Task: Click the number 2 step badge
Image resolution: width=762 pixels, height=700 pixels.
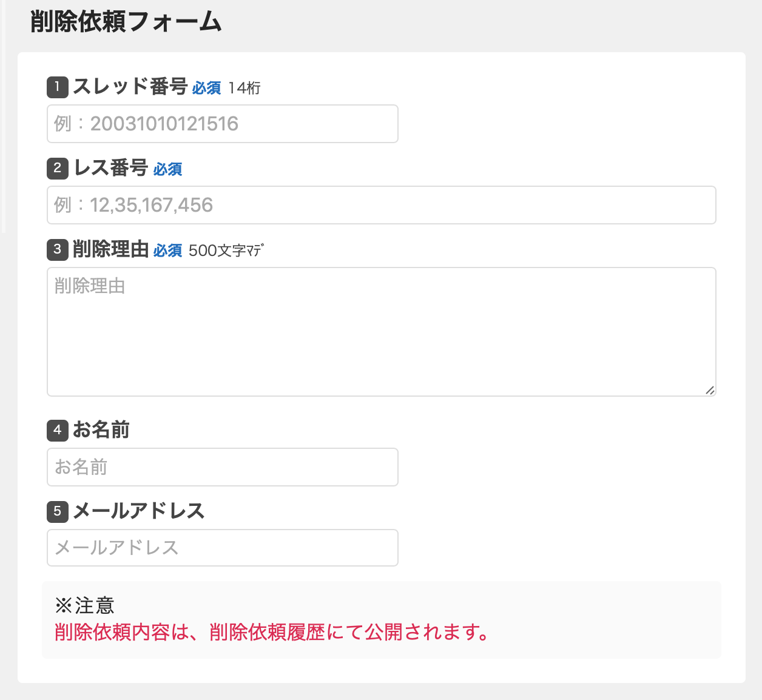Action: point(58,168)
